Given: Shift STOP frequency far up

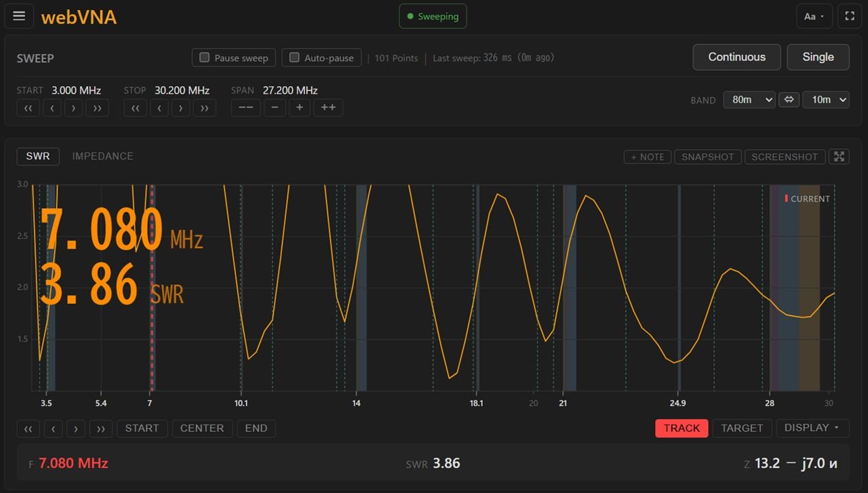Looking at the screenshot, I should click(204, 108).
